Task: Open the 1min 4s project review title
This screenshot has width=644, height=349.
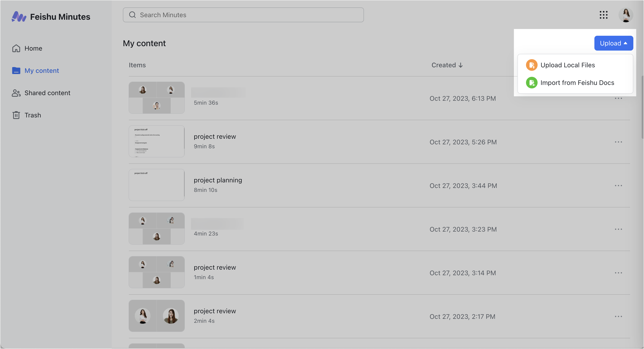Action: pyautogui.click(x=215, y=268)
